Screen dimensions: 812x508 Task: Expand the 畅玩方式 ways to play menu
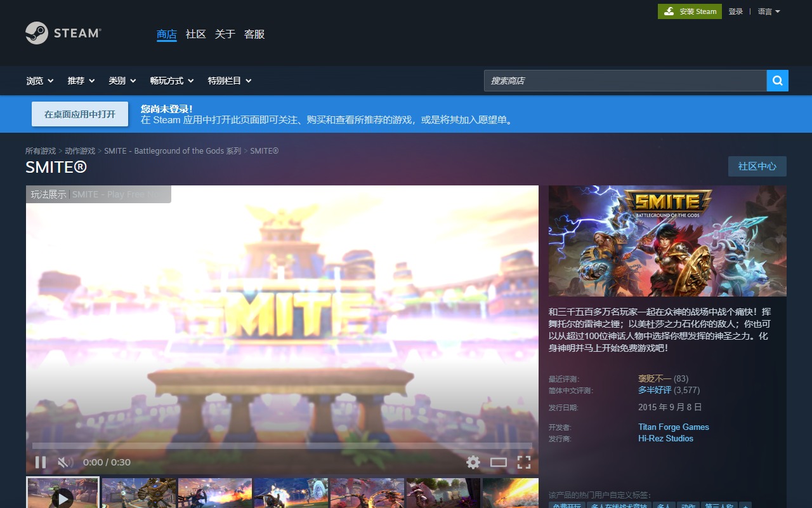coord(172,81)
